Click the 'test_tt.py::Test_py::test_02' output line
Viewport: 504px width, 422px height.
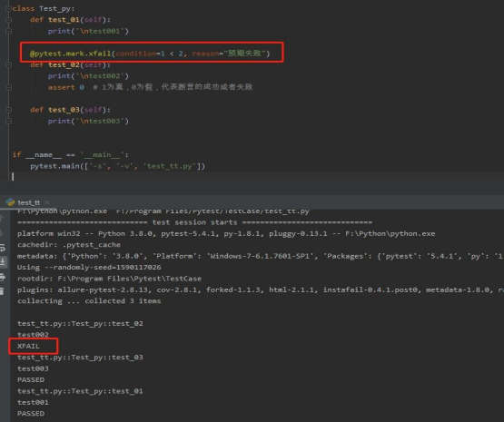[80, 323]
